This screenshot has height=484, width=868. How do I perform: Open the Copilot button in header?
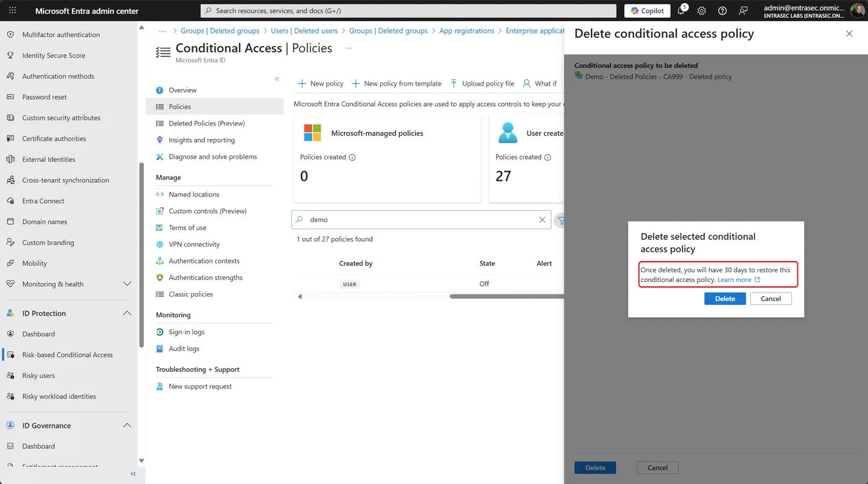(x=647, y=11)
